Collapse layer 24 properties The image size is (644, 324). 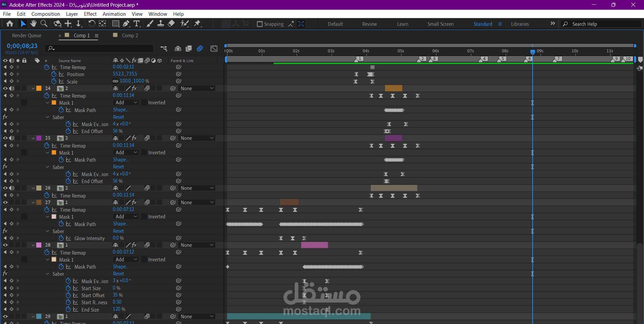coord(33,89)
